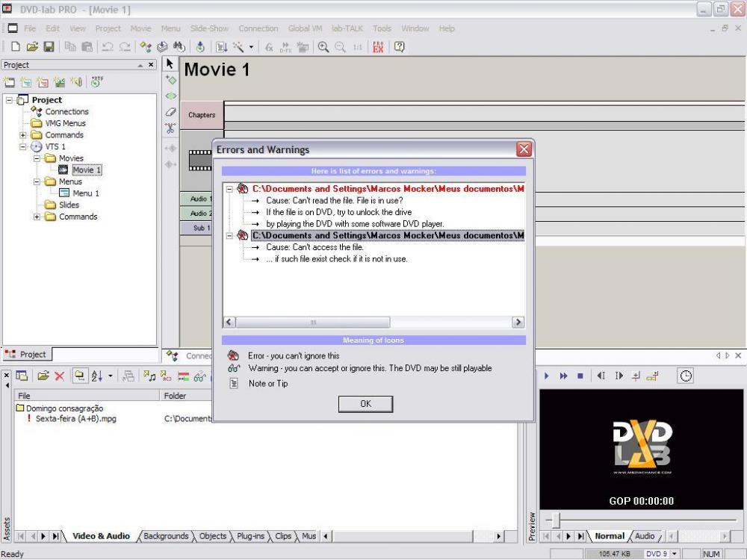
Task: Click the Help question mark icon
Action: (x=400, y=47)
